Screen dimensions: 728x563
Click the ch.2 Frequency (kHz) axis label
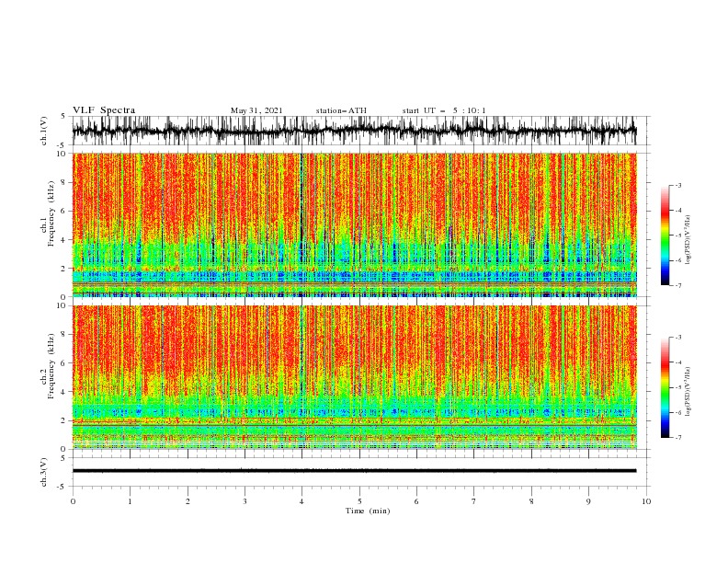coord(48,366)
